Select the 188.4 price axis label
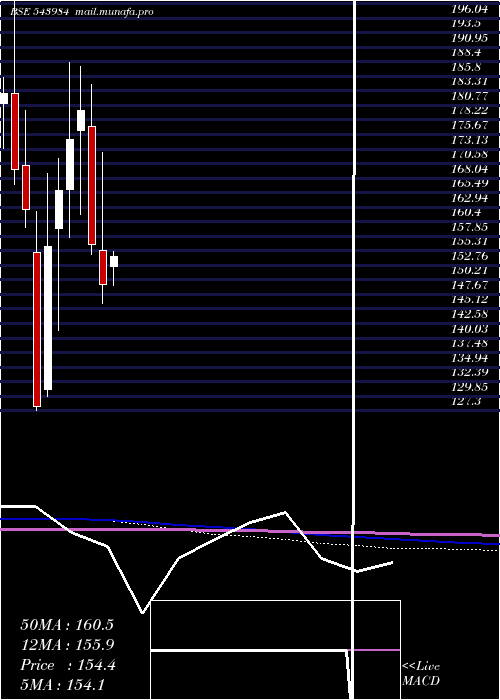This screenshot has width=500, height=700. [467, 52]
